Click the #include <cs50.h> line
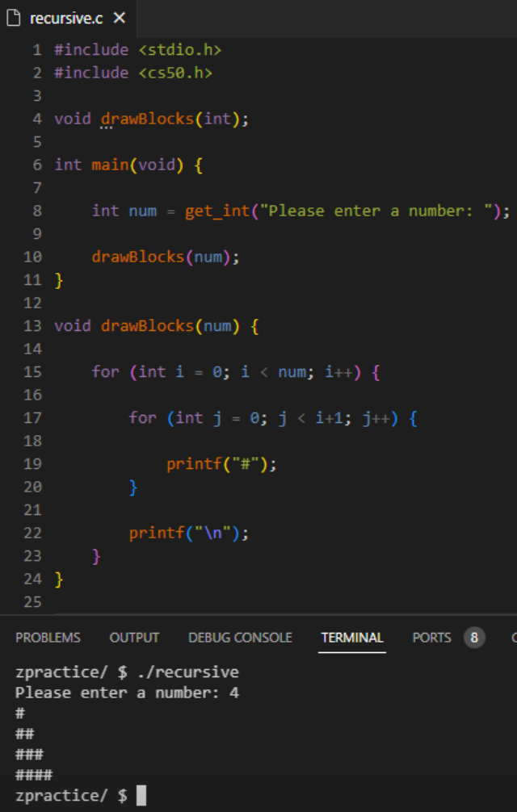 pos(133,73)
